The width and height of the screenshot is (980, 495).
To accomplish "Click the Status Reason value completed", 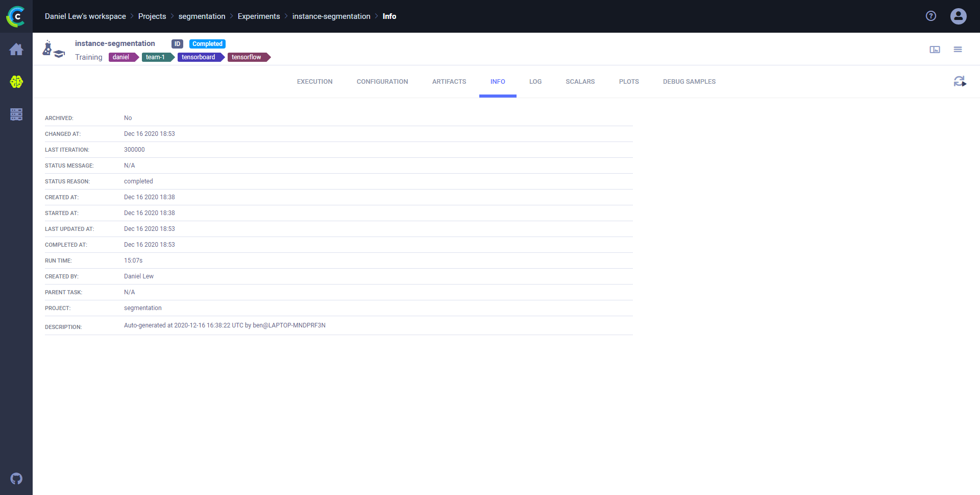I will [138, 181].
